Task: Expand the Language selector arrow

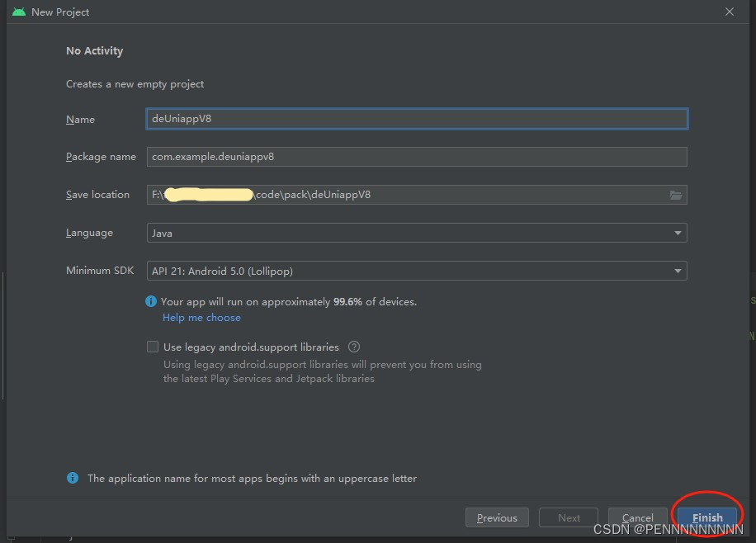Action: point(678,233)
